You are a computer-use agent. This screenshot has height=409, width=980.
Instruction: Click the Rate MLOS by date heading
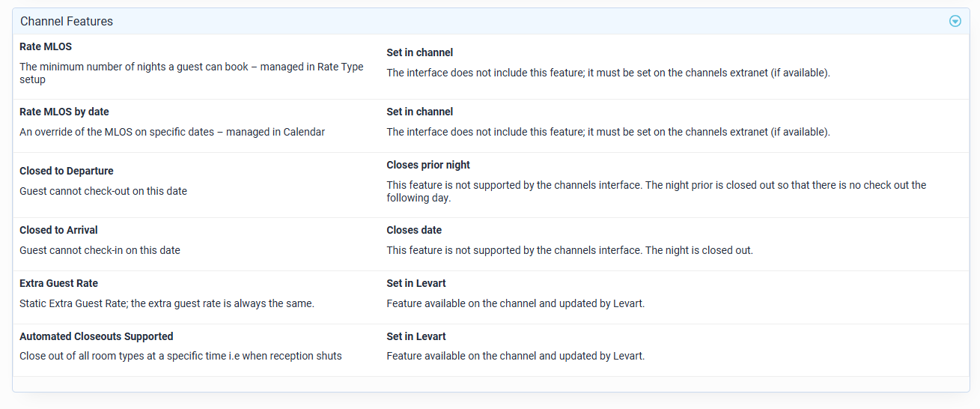coord(64,112)
